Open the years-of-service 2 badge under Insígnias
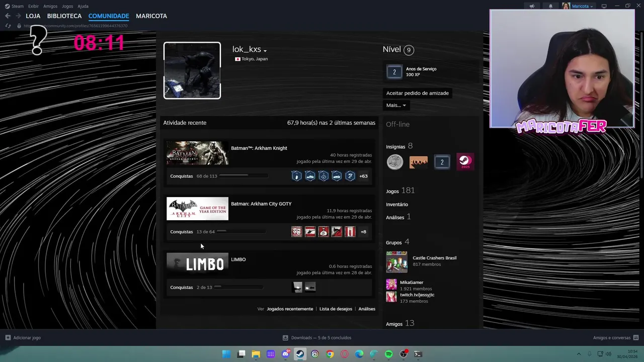The height and width of the screenshot is (362, 644). pos(442,162)
